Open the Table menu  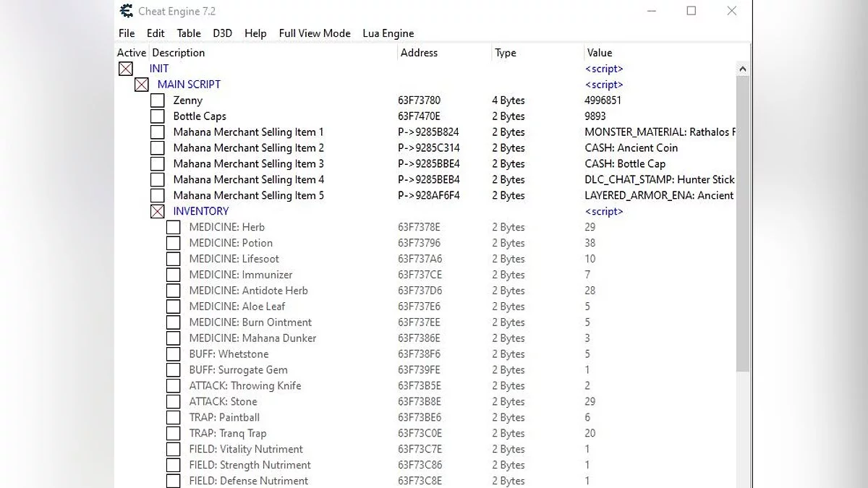(x=189, y=33)
